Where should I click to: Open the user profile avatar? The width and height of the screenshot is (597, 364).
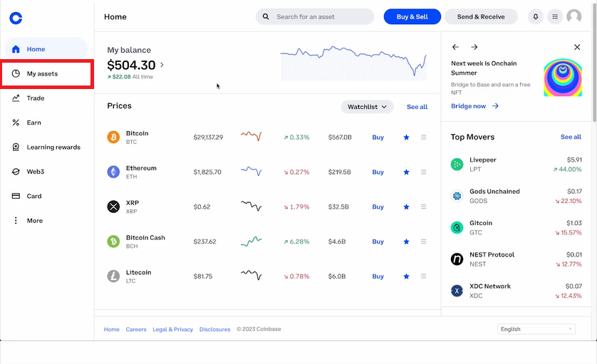(x=573, y=17)
